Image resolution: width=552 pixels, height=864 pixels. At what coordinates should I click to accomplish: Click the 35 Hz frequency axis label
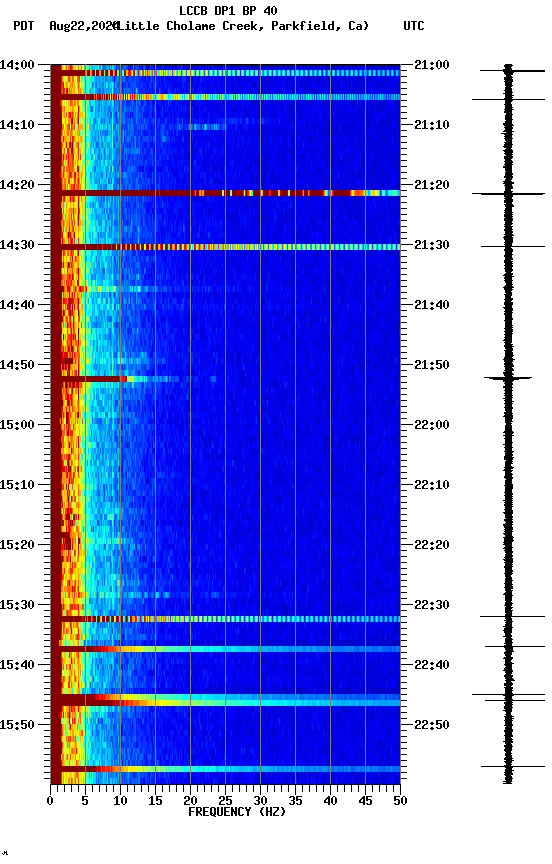point(295,801)
